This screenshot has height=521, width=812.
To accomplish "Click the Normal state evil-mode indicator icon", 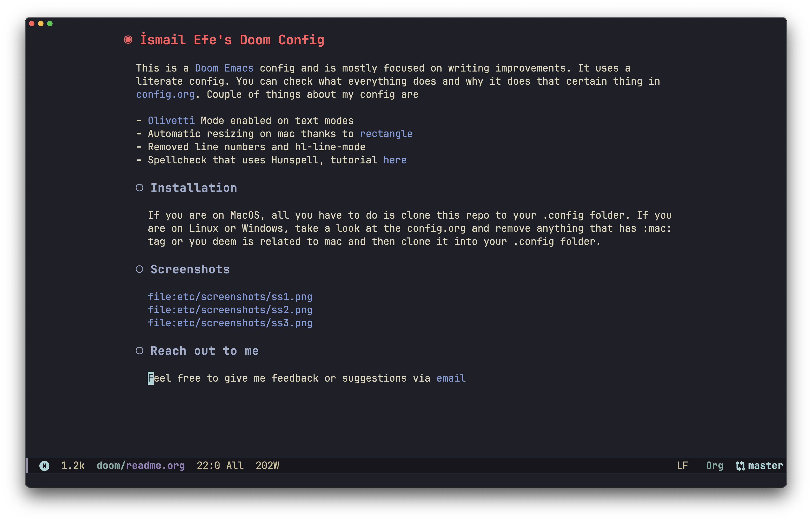I will [x=44, y=466].
